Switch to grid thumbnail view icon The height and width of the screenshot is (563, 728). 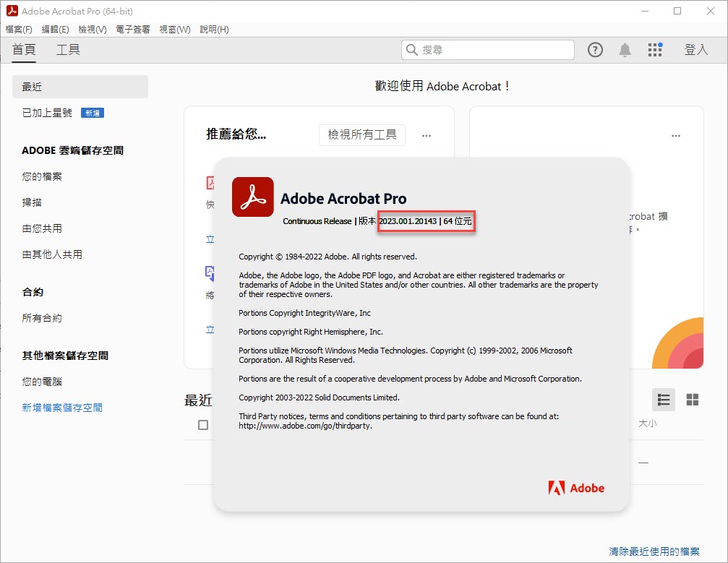[692, 400]
